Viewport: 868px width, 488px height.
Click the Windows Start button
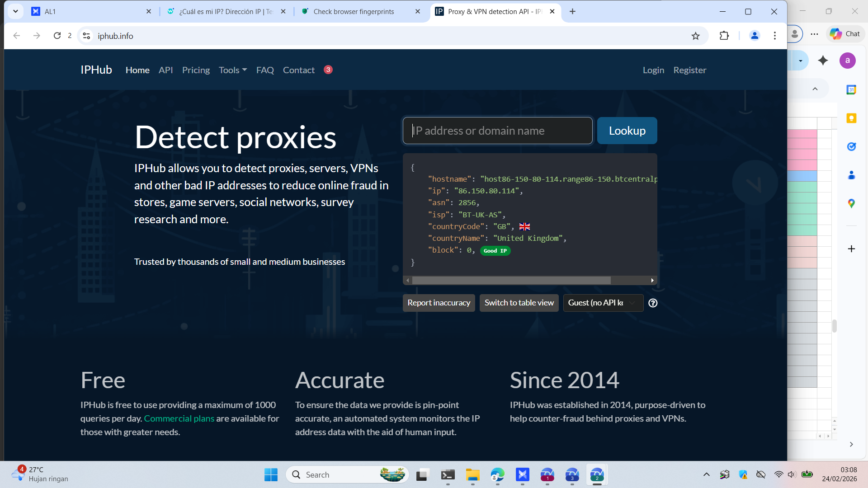coord(271,475)
